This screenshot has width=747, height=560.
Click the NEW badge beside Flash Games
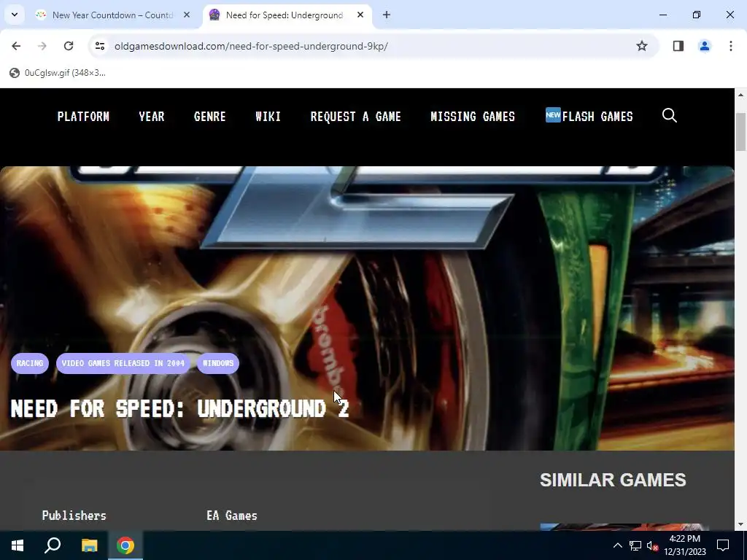553,114
